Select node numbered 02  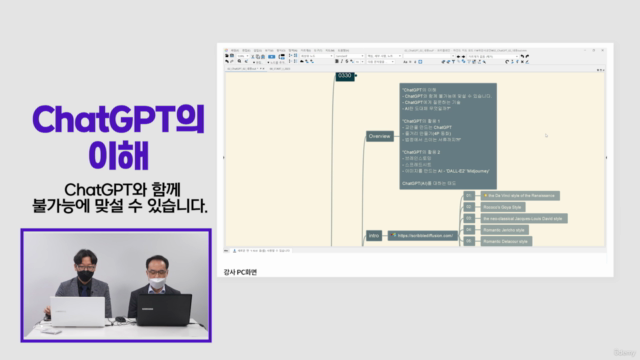pos(469,207)
